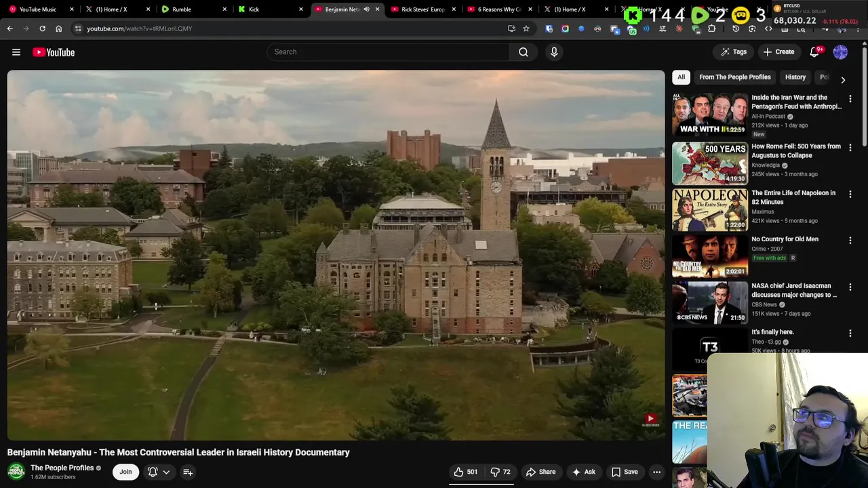868x488 pixels.
Task: Dislike the video with 72 dislikes
Action: 500,472
